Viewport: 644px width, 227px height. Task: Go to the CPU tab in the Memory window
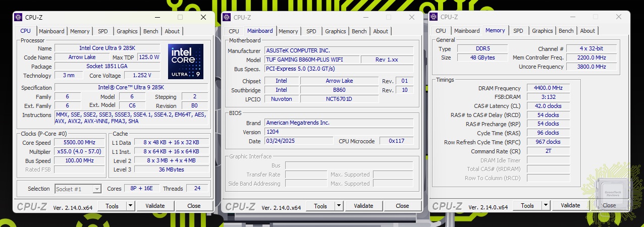441,31
